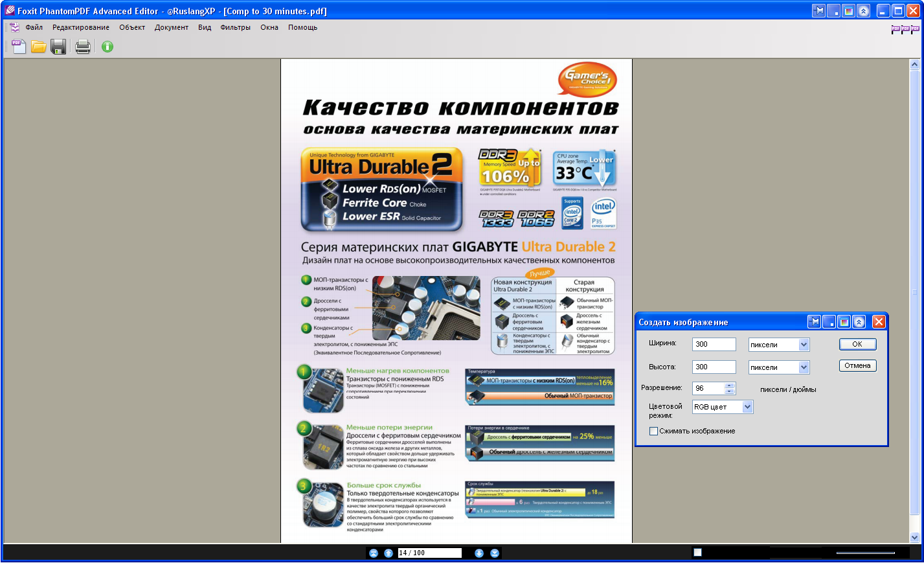
Task: Click the color window icon in the main title bar
Action: tap(849, 11)
